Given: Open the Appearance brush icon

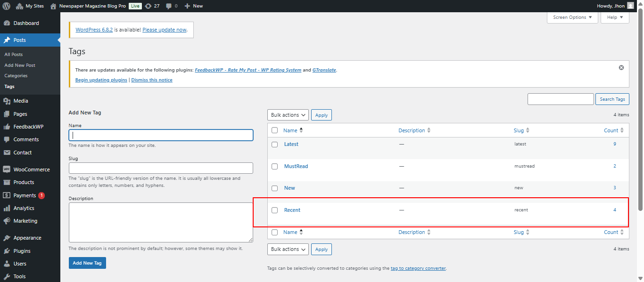Looking at the screenshot, I should click(x=7, y=238).
